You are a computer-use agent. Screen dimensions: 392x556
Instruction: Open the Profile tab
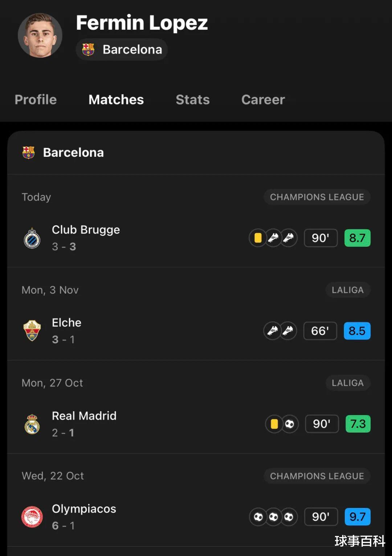pyautogui.click(x=36, y=100)
